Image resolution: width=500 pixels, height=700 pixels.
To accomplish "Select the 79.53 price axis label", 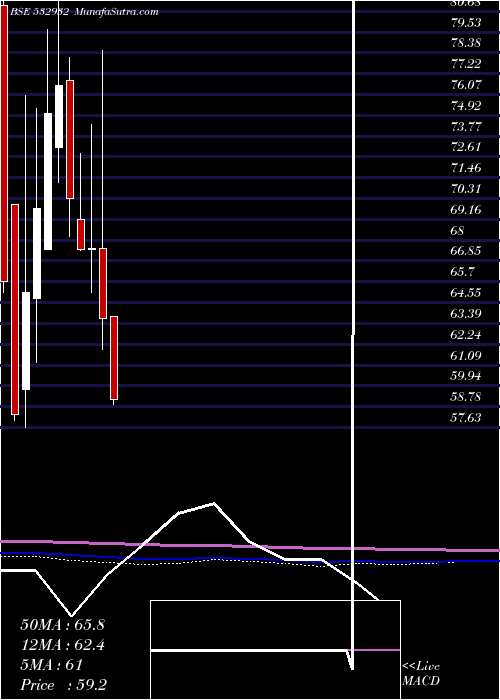I will pos(467,23).
